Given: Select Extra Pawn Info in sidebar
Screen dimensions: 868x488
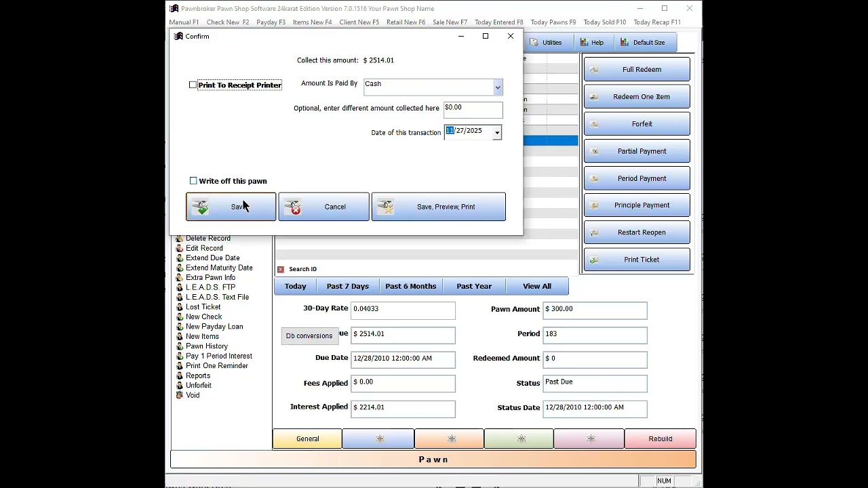Looking at the screenshot, I should tap(211, 277).
